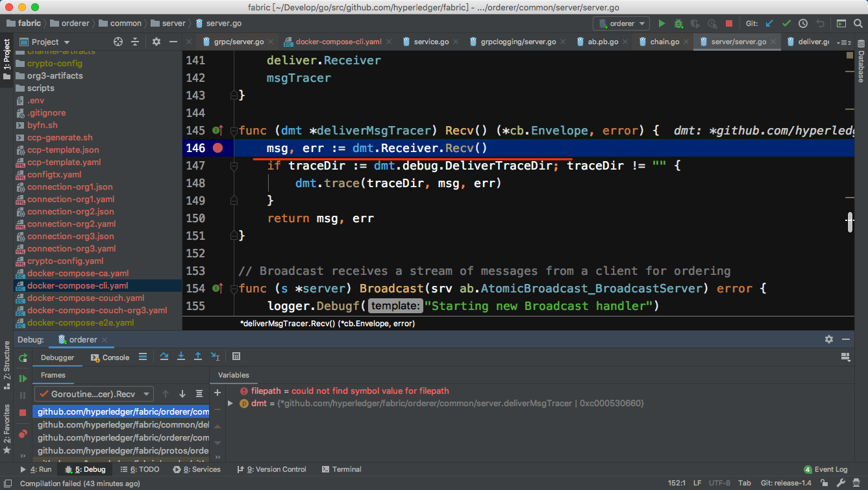The height and width of the screenshot is (490, 868).
Task: Fold the if block at line 147
Action: click(x=234, y=166)
